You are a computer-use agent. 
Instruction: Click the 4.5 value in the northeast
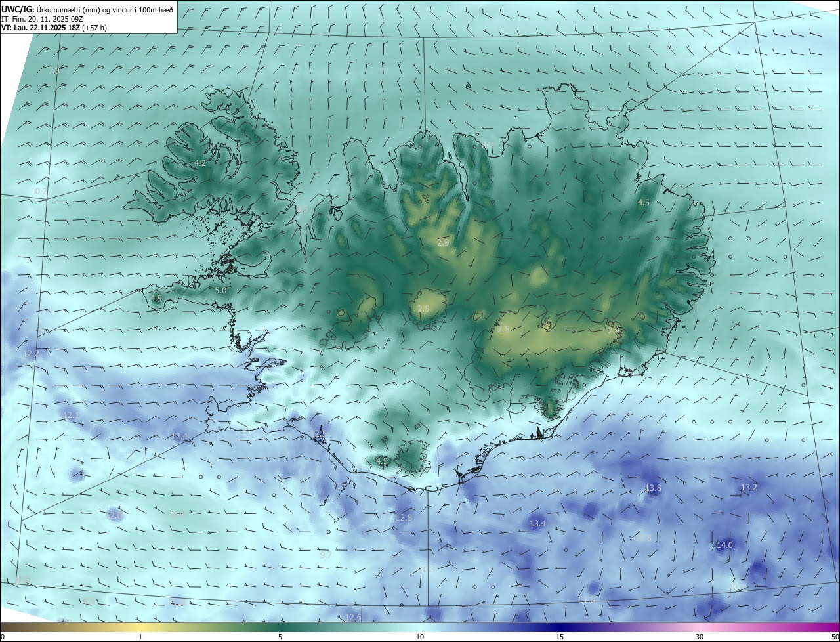click(x=644, y=203)
